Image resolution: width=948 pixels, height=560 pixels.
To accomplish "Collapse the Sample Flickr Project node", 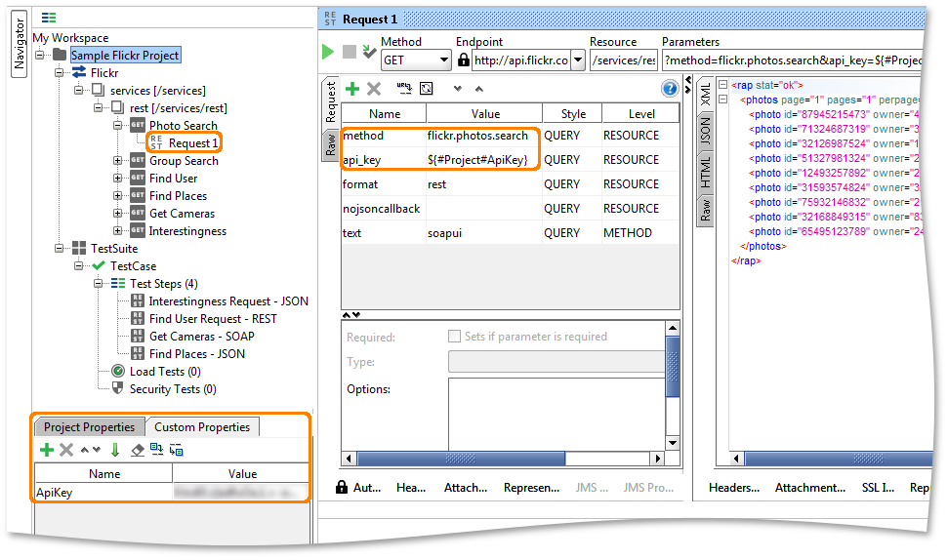I will 39,55.
